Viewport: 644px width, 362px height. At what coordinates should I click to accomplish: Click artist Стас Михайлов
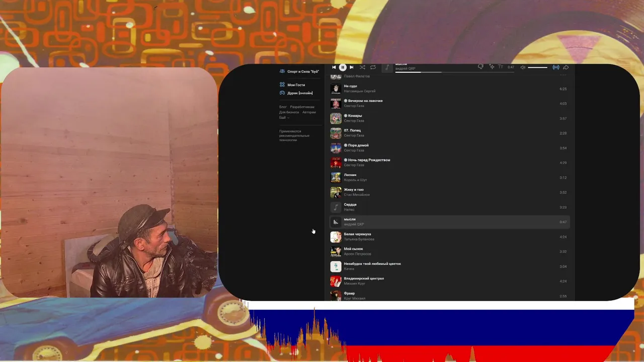357,195
